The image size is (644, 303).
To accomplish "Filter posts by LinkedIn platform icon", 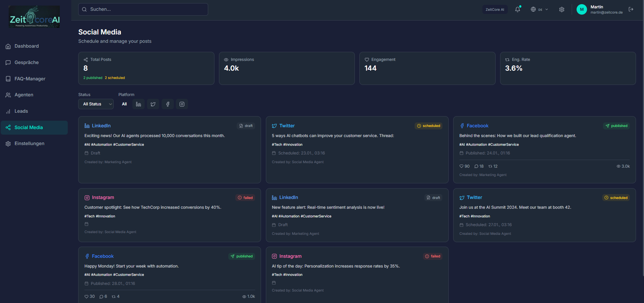I will 138,104.
